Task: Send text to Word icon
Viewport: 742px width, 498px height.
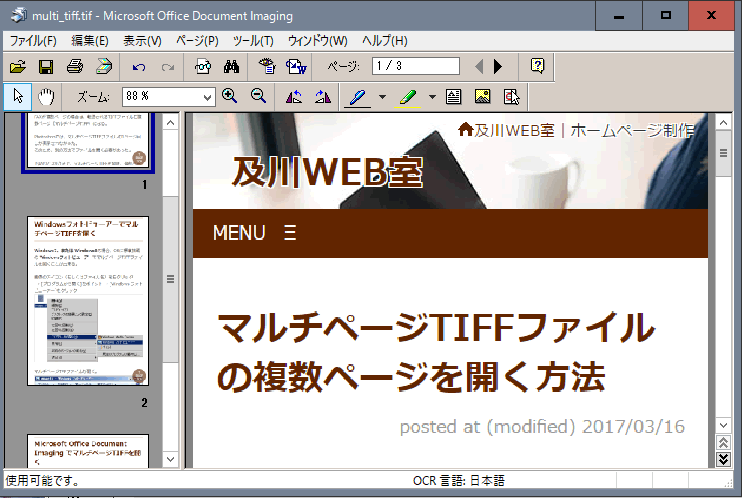Action: 296,66
